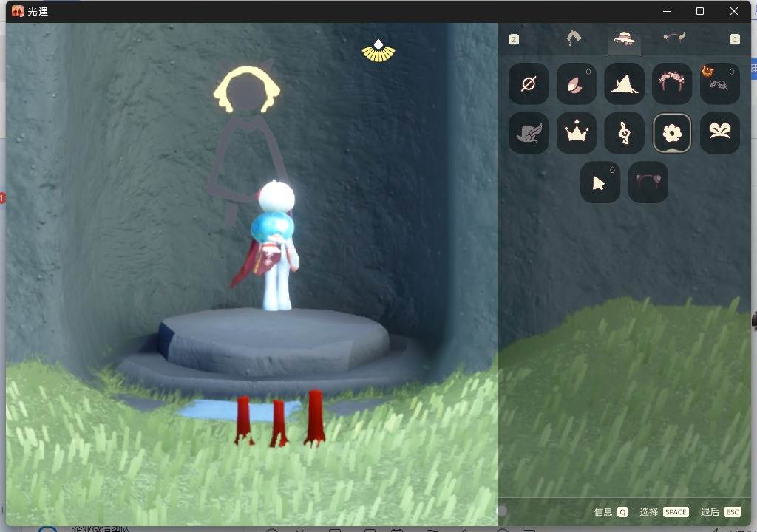This screenshot has width=757, height=532.
Task: Click the 选择 SPACE select button
Action: coord(664,512)
